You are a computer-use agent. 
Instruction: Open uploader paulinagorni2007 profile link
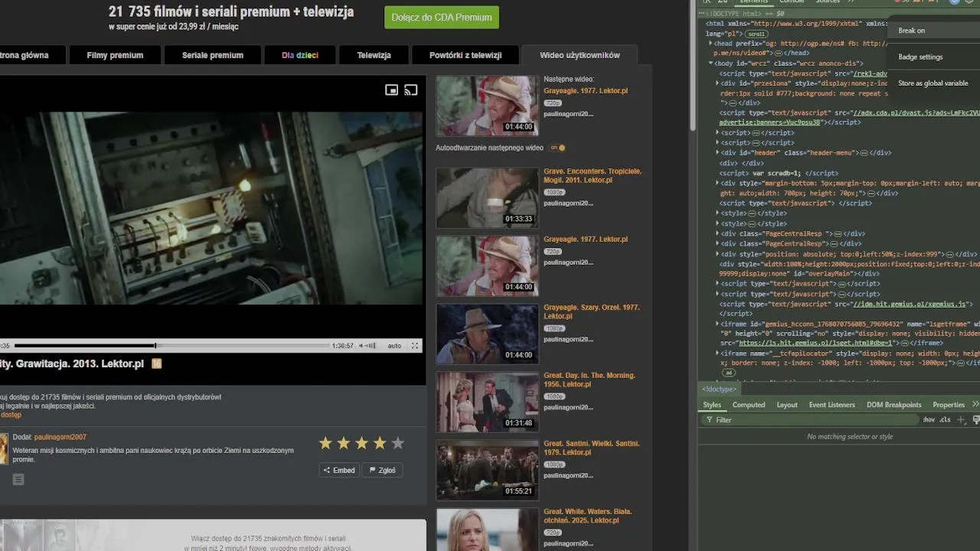pyautogui.click(x=60, y=437)
